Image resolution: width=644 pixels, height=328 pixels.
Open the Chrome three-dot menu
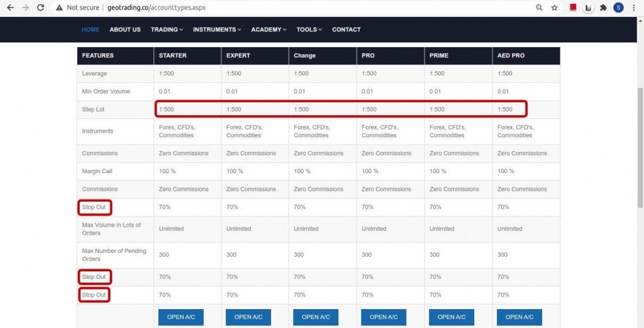tap(634, 8)
